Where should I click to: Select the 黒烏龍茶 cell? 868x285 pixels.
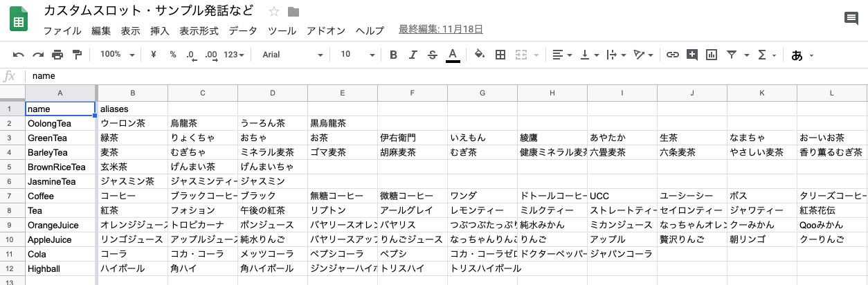(x=342, y=123)
